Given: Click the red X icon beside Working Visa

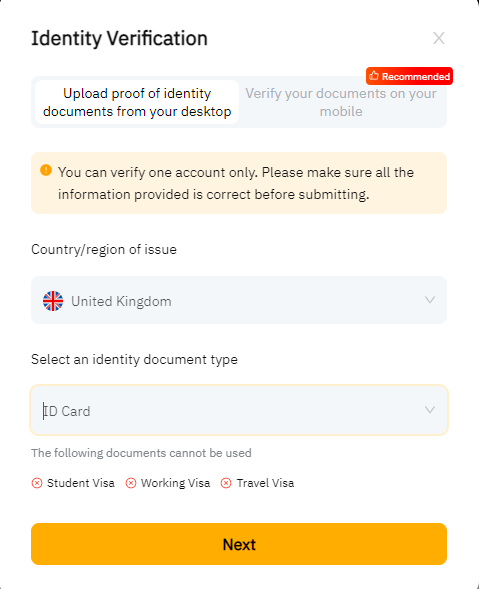Looking at the screenshot, I should pos(131,483).
